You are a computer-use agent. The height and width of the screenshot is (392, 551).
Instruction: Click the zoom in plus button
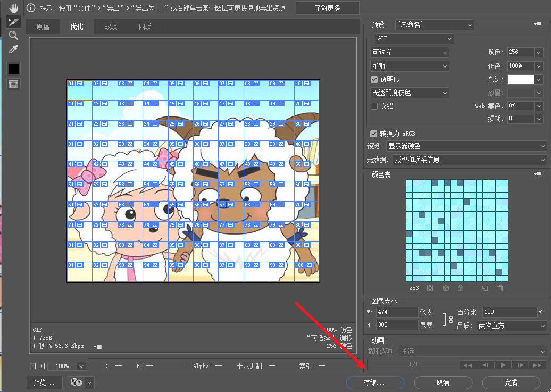41,366
